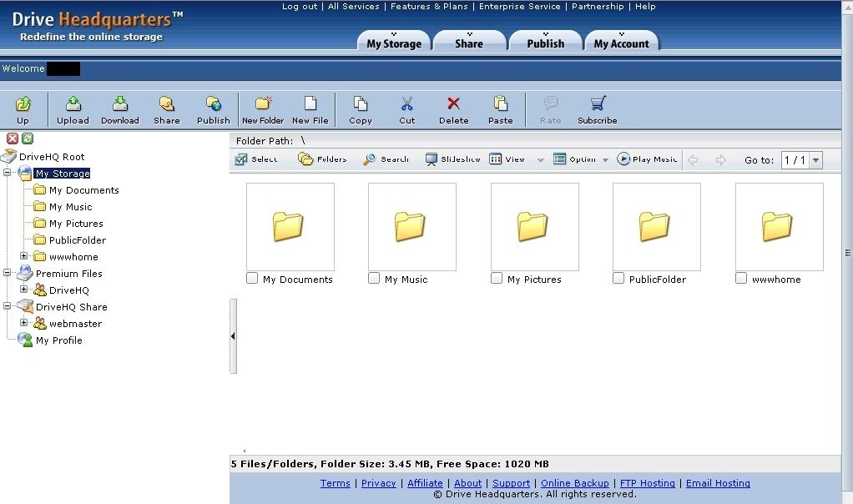853x504 pixels.
Task: Open the Terms footer link
Action: (x=336, y=483)
